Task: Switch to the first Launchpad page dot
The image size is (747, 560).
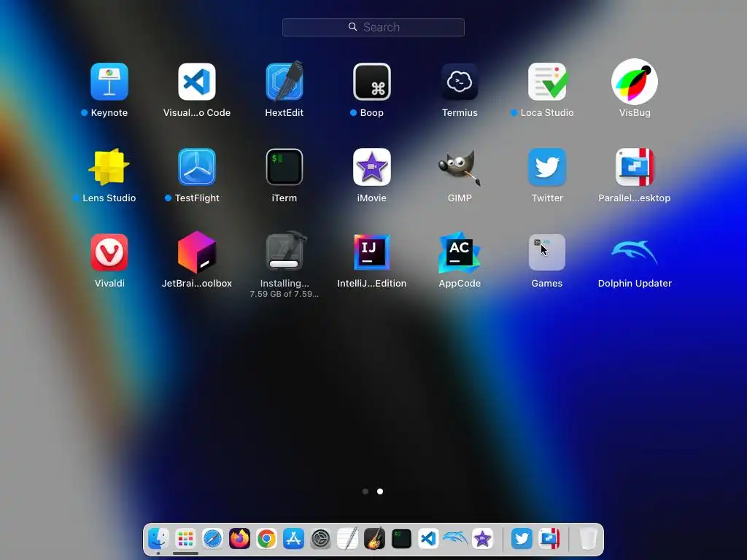Action: (x=365, y=491)
